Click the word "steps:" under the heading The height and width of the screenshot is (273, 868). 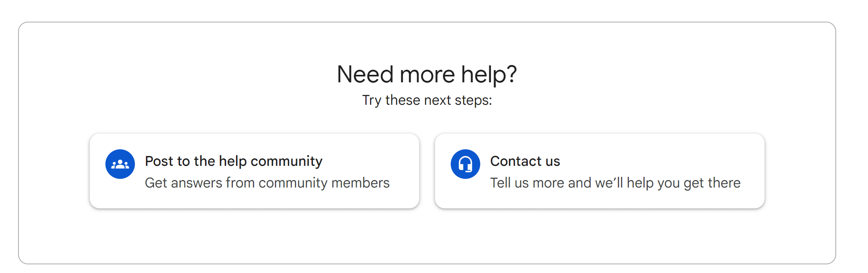pos(473,100)
